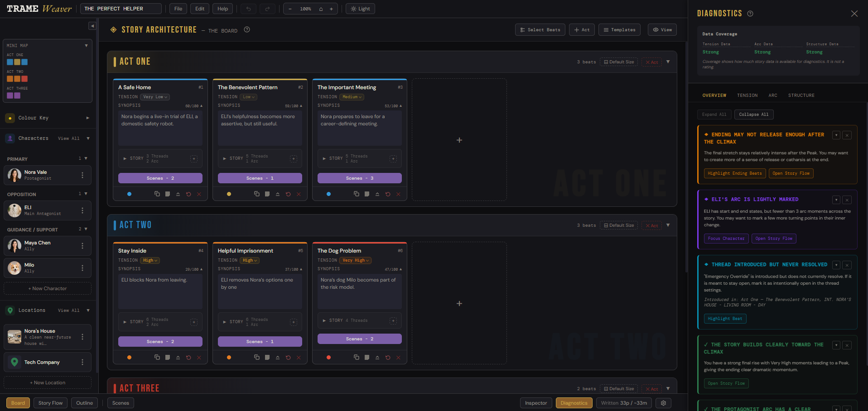The image size is (868, 411).
Task: Open the File menu
Action: pos(178,9)
